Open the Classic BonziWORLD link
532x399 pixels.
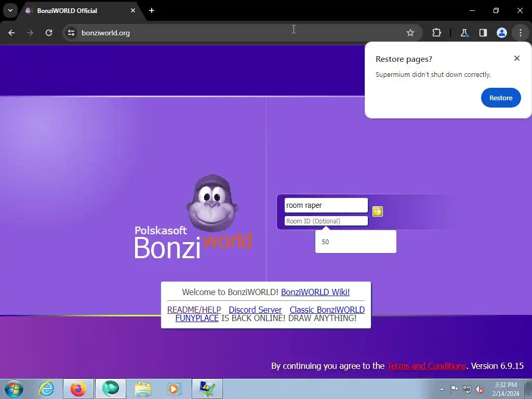(327, 310)
